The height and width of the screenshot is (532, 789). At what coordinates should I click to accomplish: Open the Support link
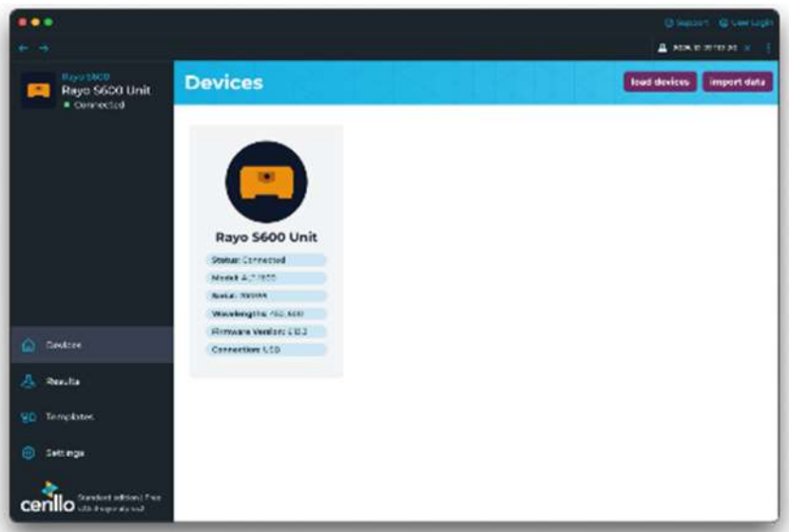tap(685, 23)
